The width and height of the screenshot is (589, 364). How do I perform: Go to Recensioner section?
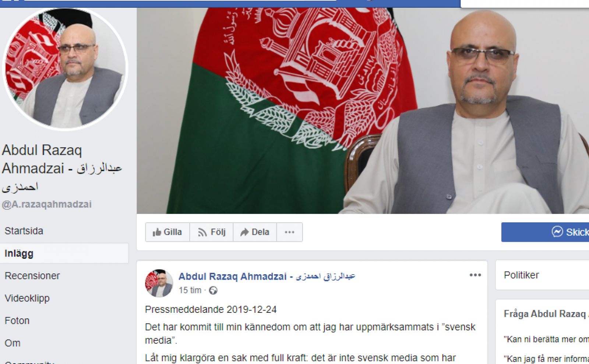point(32,276)
